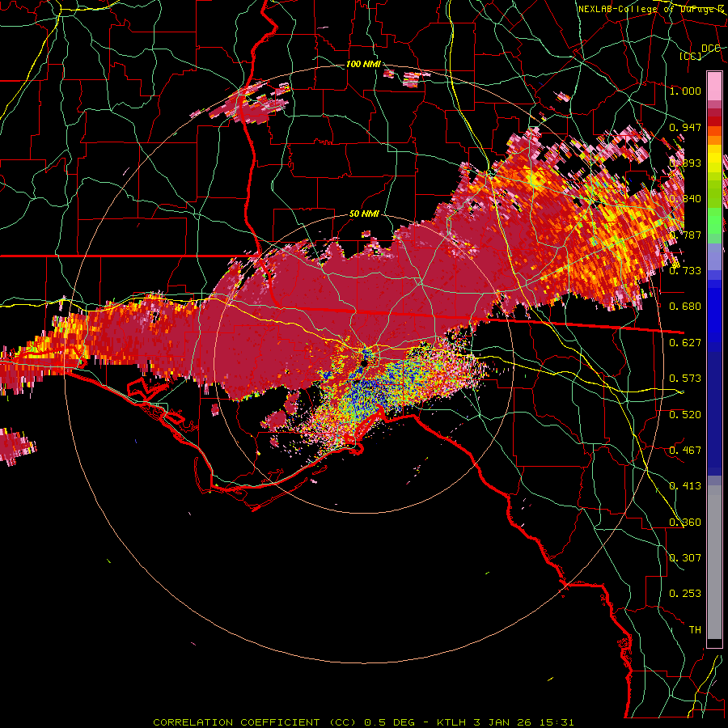
Task: Click the TH threshold label on legend
Action: (x=695, y=630)
